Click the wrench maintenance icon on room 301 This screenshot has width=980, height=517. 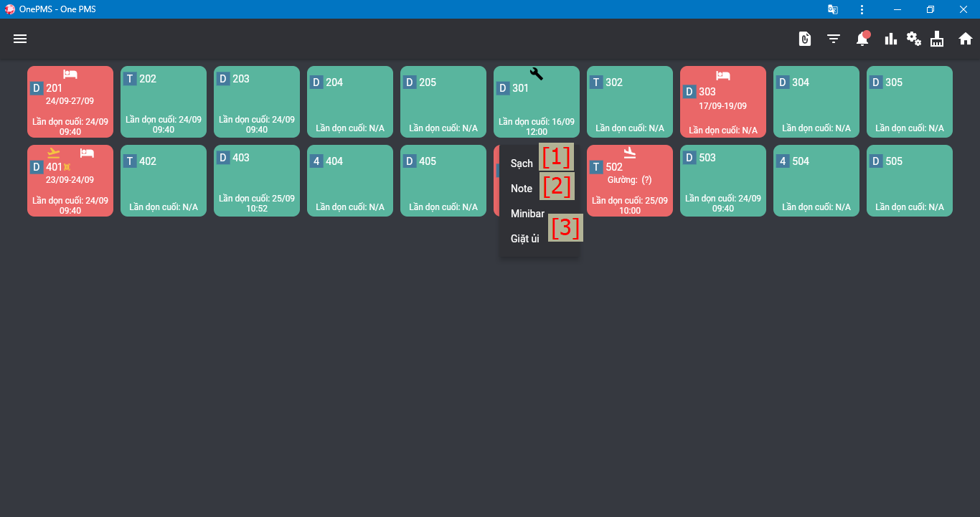[x=537, y=73]
